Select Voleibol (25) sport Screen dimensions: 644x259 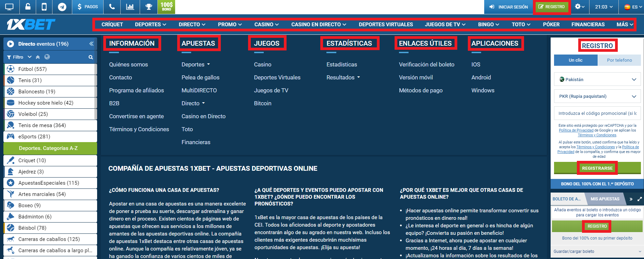pyautogui.click(x=50, y=114)
